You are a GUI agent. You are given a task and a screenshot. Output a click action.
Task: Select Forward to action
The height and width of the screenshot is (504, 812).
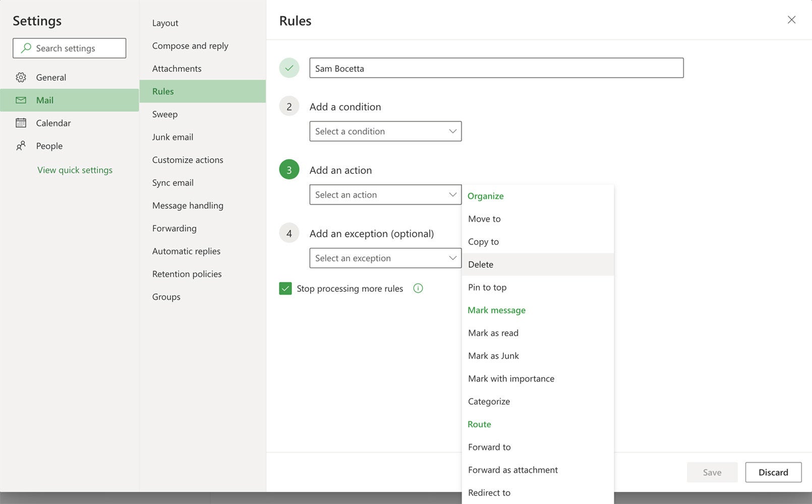(x=538, y=447)
